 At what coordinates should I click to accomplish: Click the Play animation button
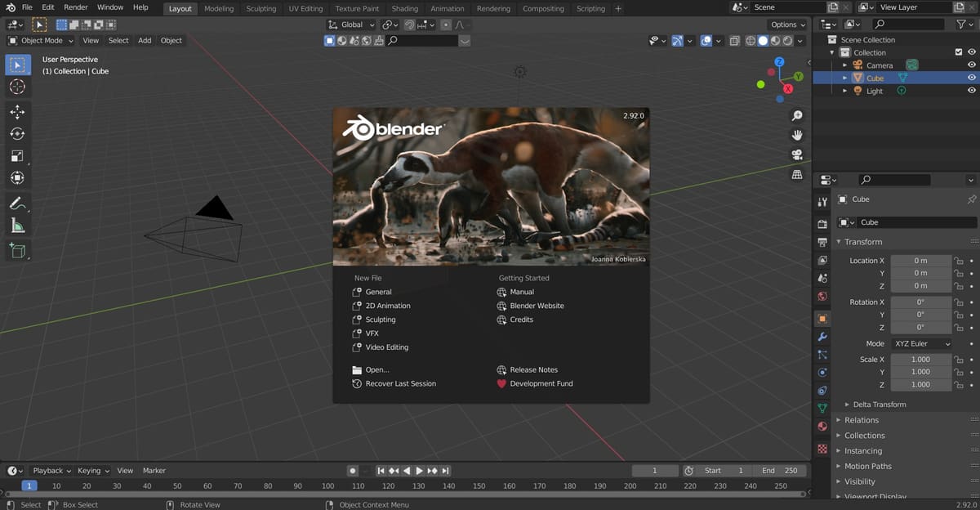tap(420, 471)
